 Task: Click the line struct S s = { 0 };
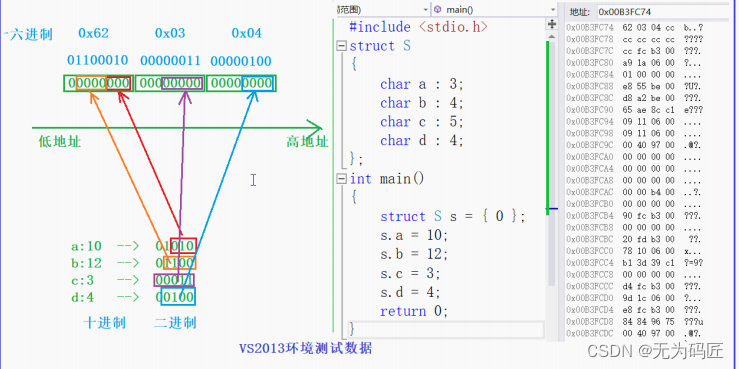point(452,217)
